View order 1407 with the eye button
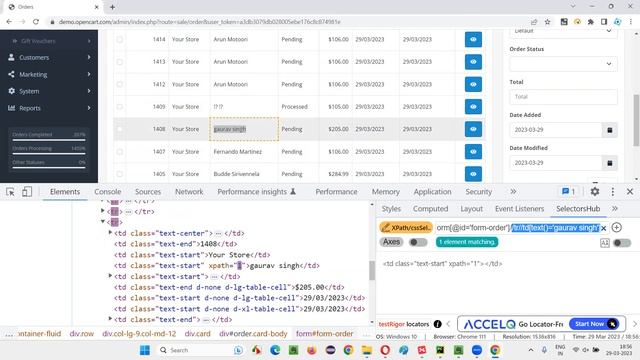640x360 pixels. 473,151
